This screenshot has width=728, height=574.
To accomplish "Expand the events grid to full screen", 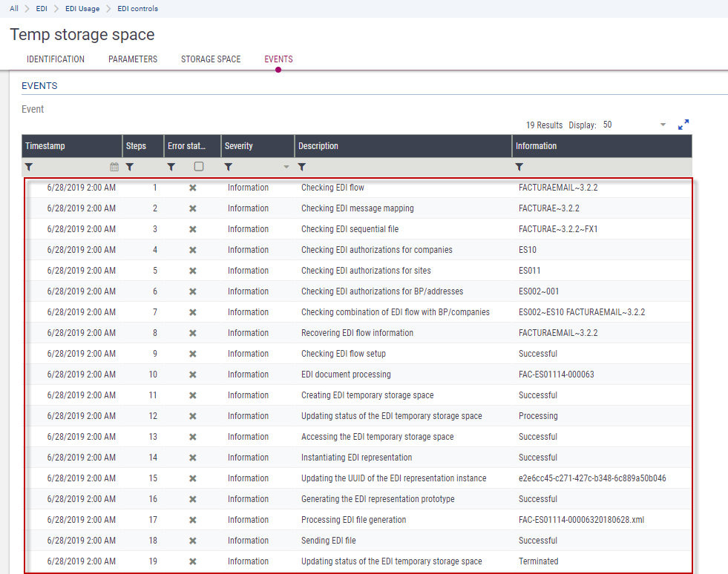I will click(683, 125).
